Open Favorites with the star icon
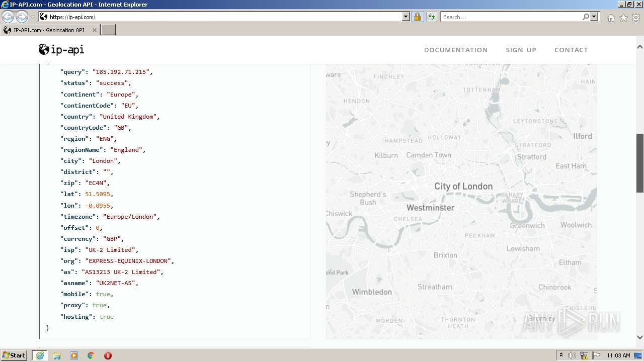Viewport: 644px width, 362px height. point(623,18)
